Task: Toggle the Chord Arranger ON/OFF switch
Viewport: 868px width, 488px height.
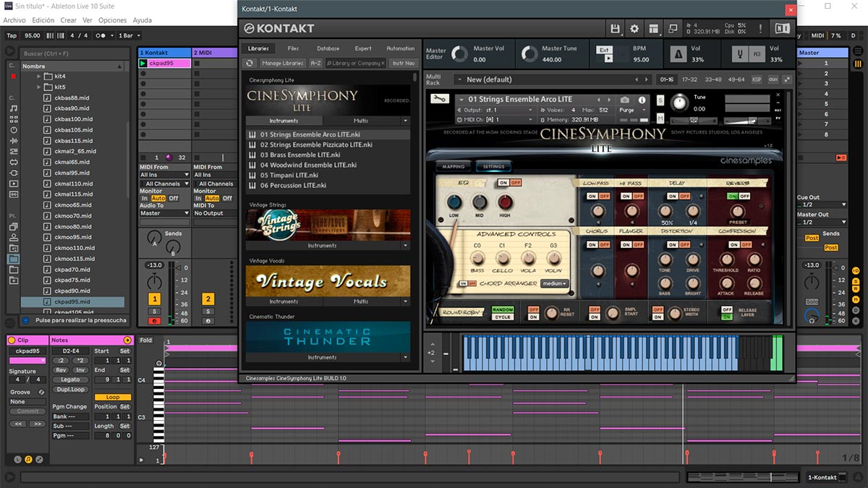Action: click(467, 283)
